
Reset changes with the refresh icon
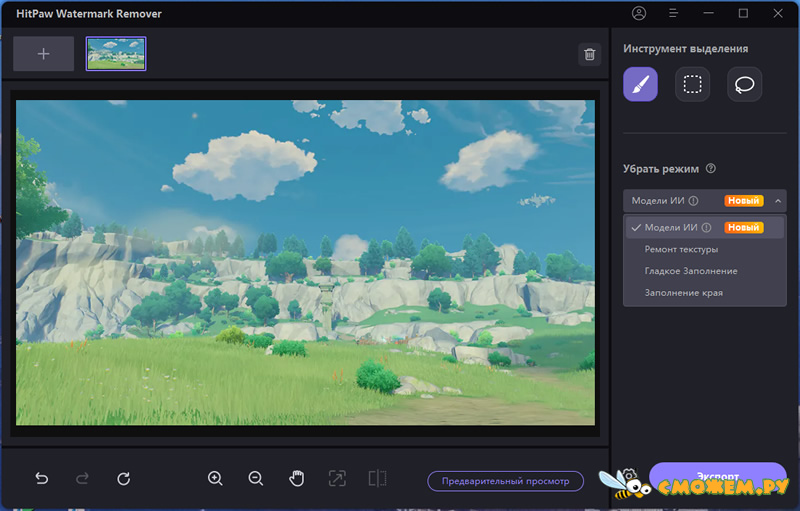coord(123,478)
